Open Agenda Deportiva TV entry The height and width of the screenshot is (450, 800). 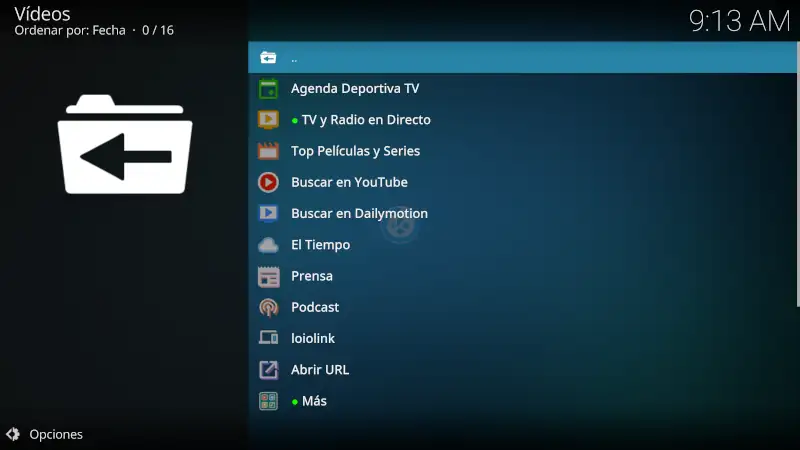pos(522,89)
